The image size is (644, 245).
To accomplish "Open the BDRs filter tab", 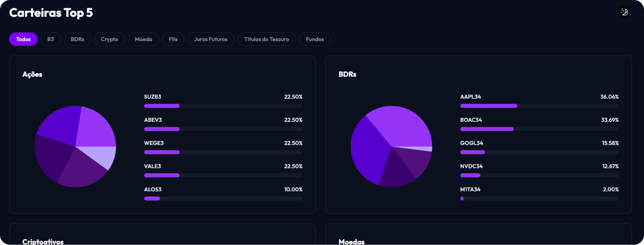I will (77, 39).
